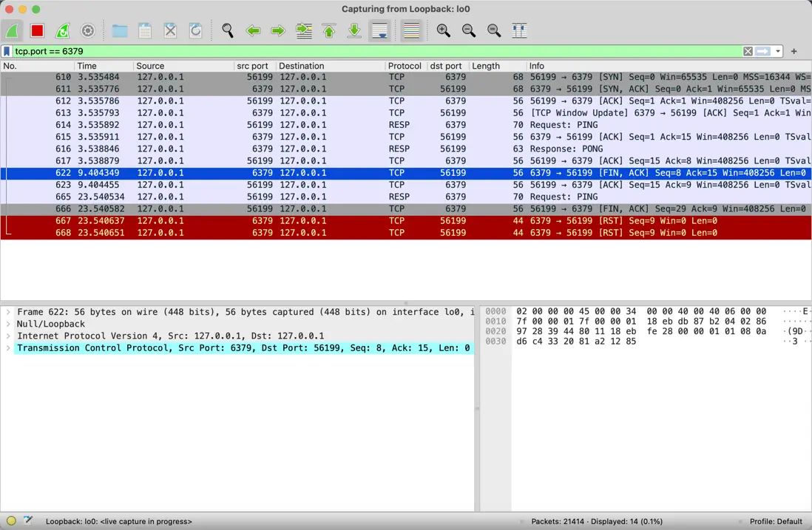Screen dimensions: 812x530
Task: Go to the last packet
Action: 353,30
